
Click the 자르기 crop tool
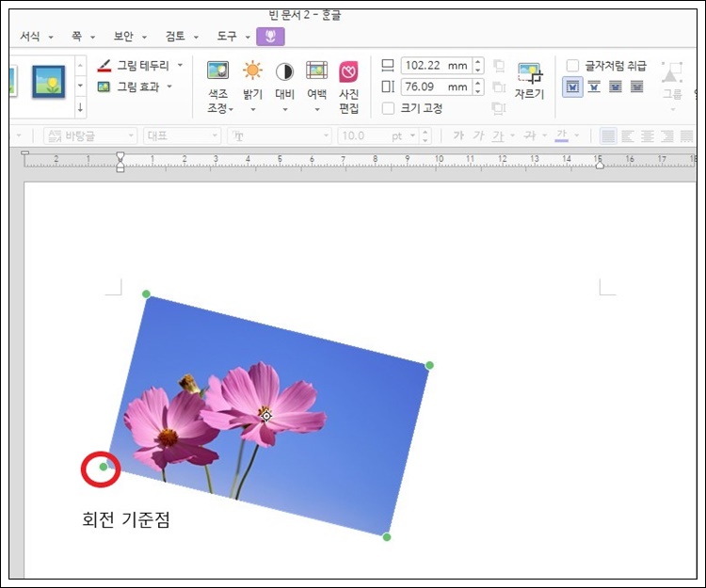[529, 81]
